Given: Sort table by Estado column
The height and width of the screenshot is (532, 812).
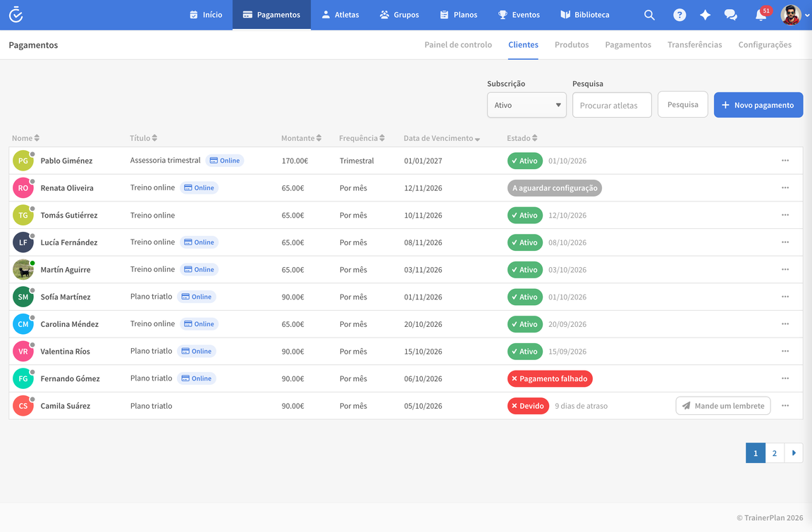Looking at the screenshot, I should coord(522,138).
